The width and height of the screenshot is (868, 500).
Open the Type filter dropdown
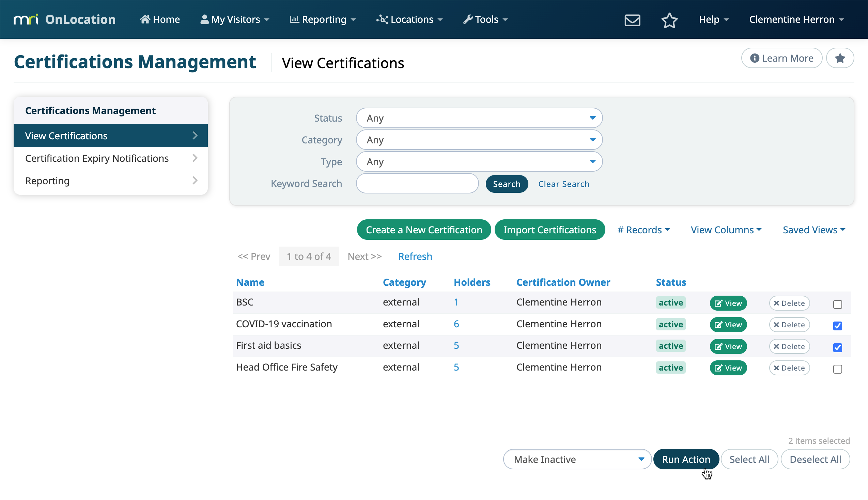click(479, 162)
